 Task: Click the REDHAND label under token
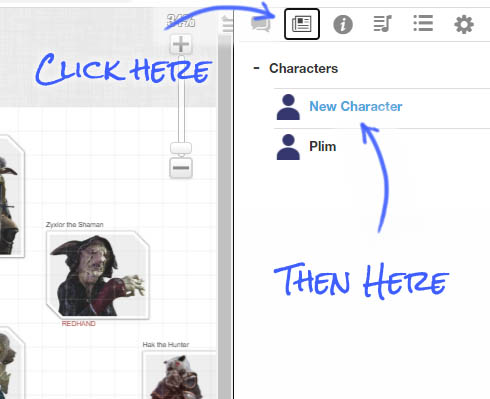79,324
